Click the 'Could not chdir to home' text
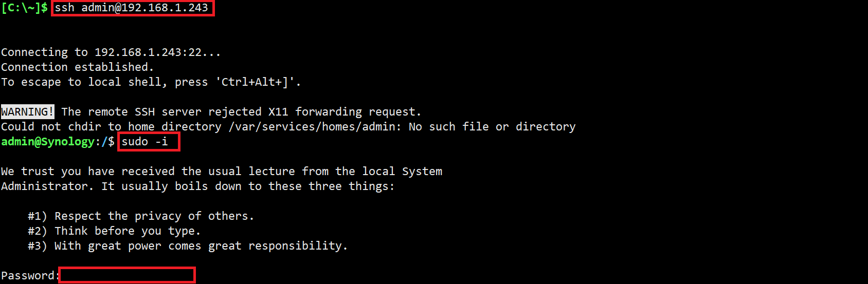Image resolution: width=868 pixels, height=284 pixels. coord(77,127)
